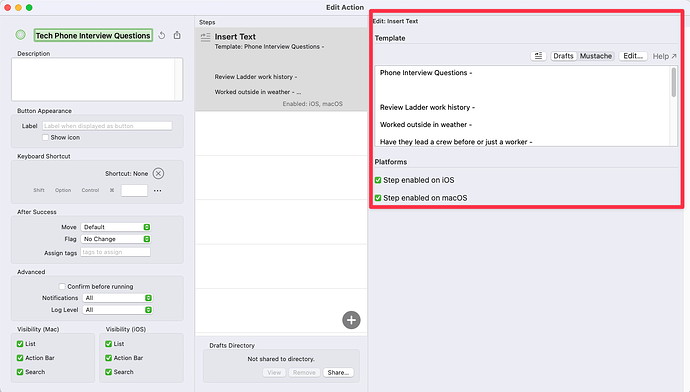Toggle the Command key modifier symbol

coord(112,191)
